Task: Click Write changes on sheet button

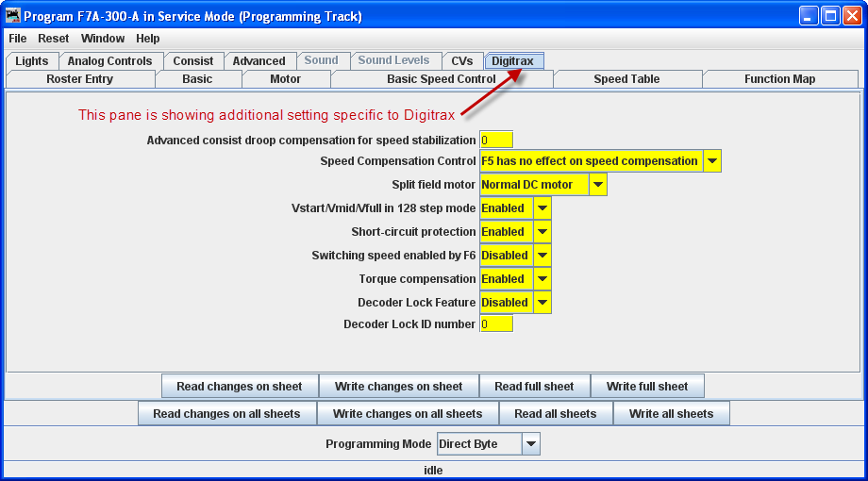Action: 398,387
